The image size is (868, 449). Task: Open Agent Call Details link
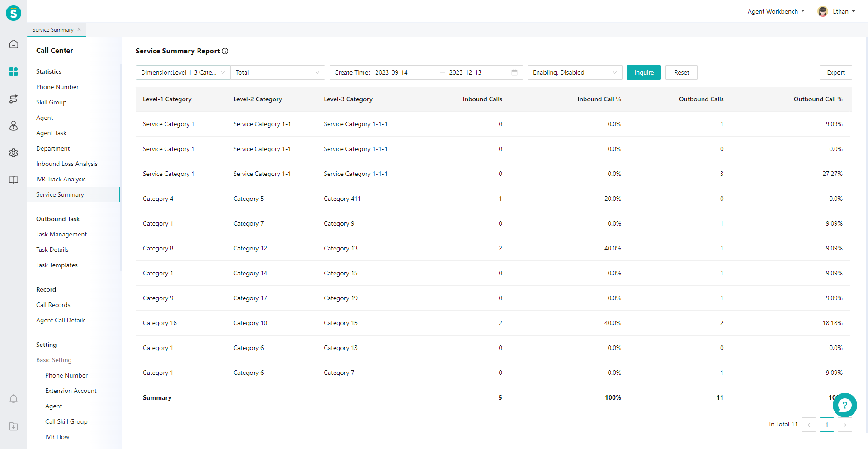click(61, 320)
